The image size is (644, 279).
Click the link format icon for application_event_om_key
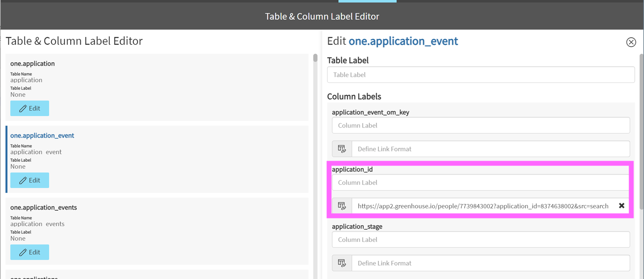[342, 149]
